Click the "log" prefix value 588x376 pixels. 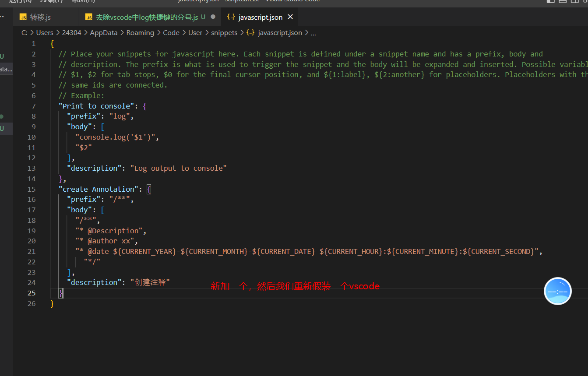(x=119, y=116)
